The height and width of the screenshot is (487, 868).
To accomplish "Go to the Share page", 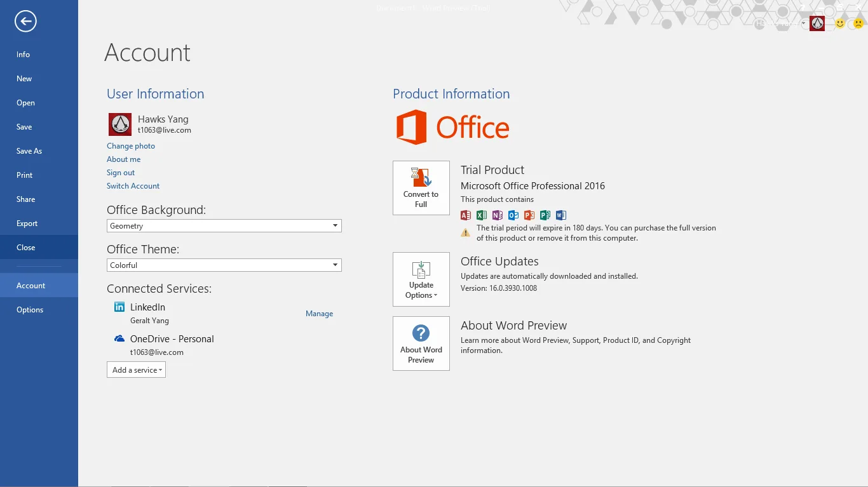I will (x=39, y=199).
